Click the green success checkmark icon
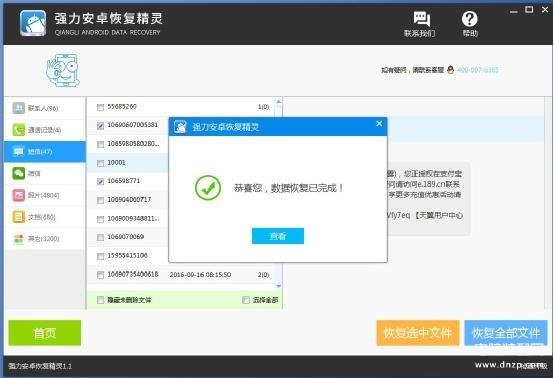The height and width of the screenshot is (378, 554). coord(208,188)
